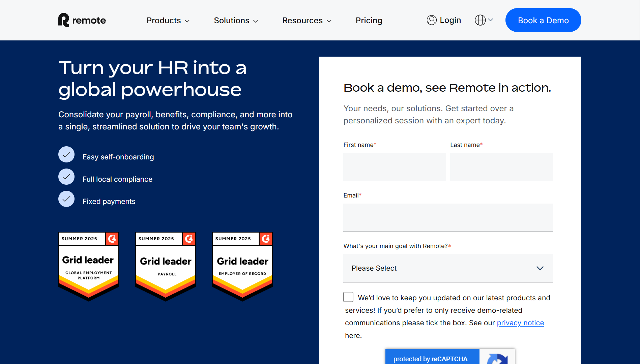Click the Payroll Grid leader badge

[x=166, y=266]
